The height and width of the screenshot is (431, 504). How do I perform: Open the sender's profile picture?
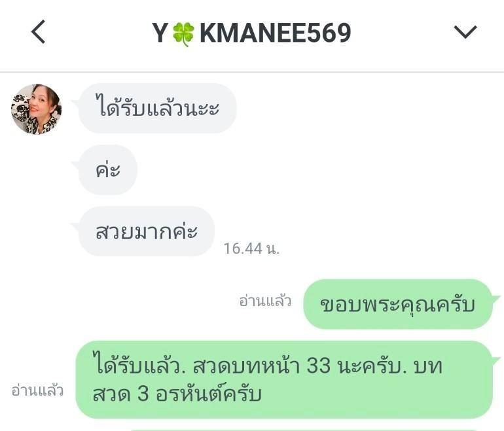coord(36,109)
